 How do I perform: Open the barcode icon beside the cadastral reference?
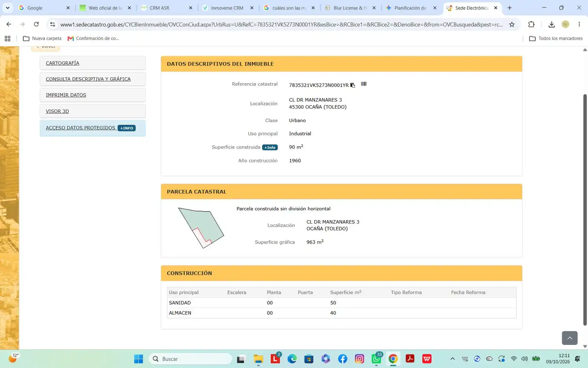click(364, 84)
